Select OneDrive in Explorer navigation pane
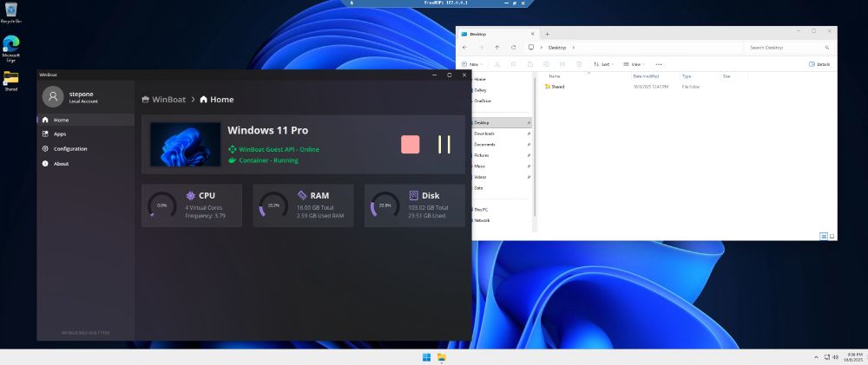Image resolution: width=868 pixels, height=365 pixels. [482, 101]
